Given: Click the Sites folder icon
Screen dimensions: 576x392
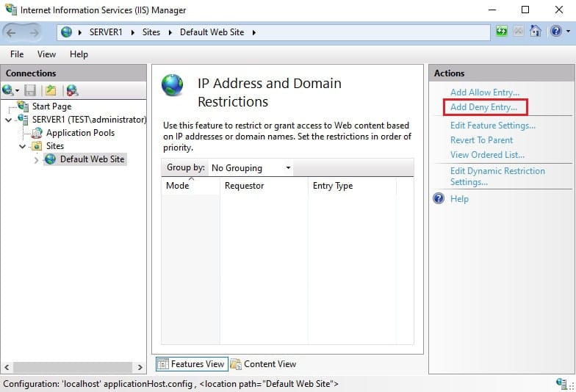Looking at the screenshot, I should [37, 146].
